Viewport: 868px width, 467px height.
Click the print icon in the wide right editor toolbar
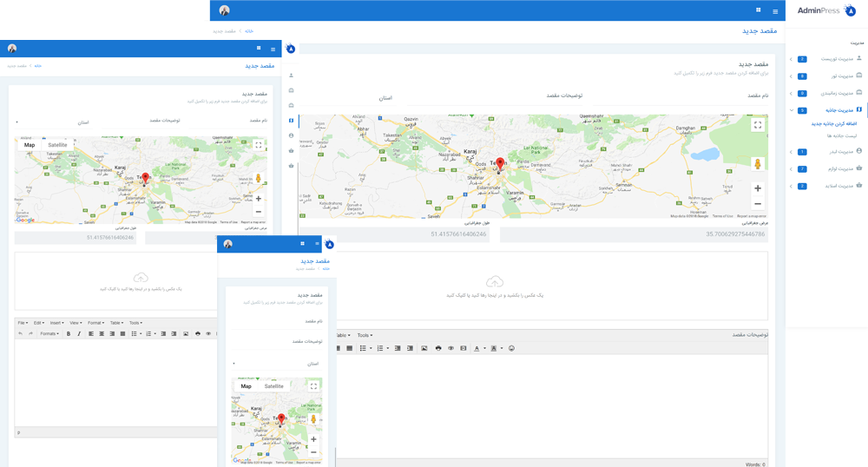438,348
